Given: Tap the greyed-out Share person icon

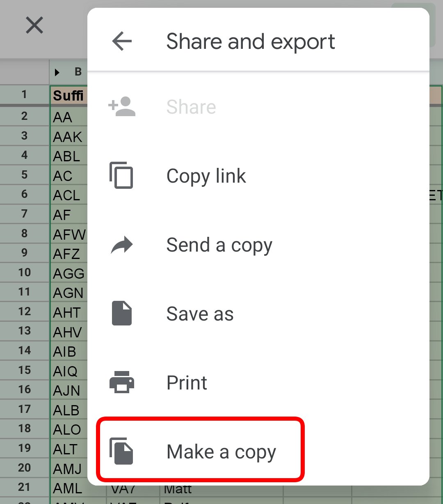Looking at the screenshot, I should pos(122,107).
